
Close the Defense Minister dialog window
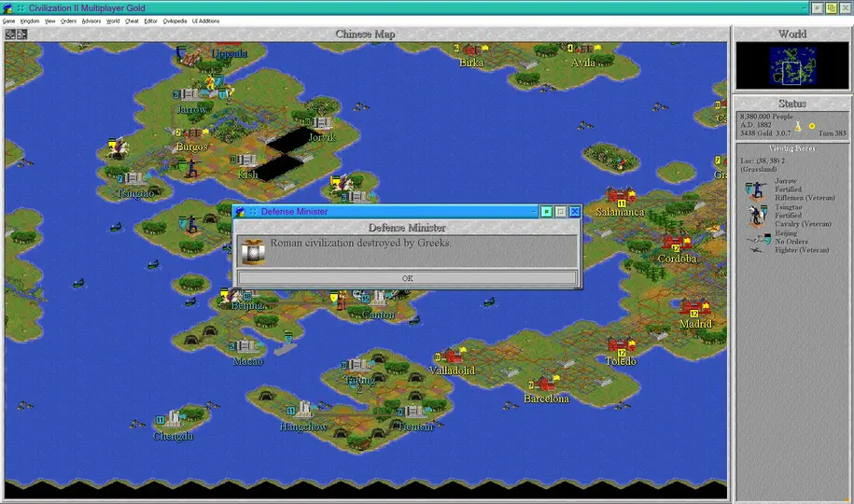575,212
